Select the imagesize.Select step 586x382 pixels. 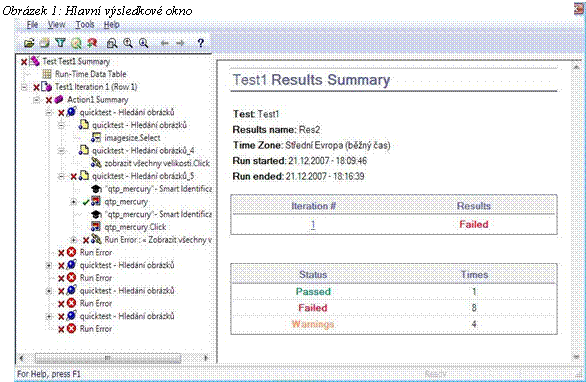[132, 138]
